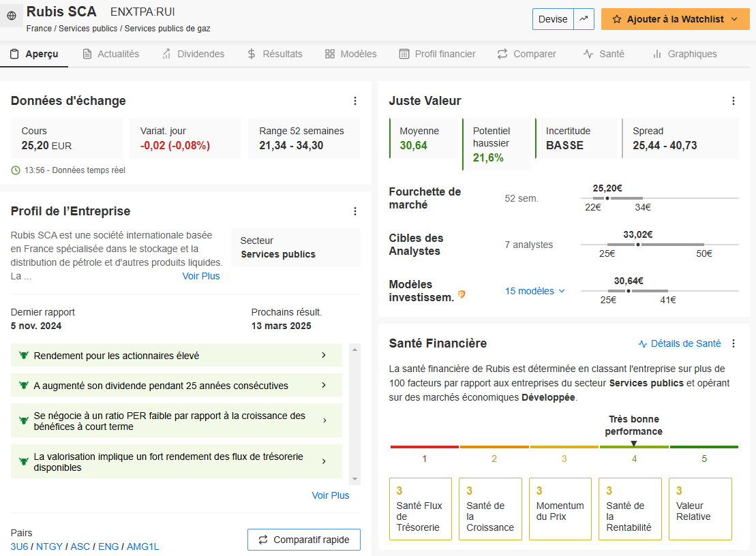This screenshot has height=556, width=756.
Task: Open the NTGY peer link
Action: (50, 546)
